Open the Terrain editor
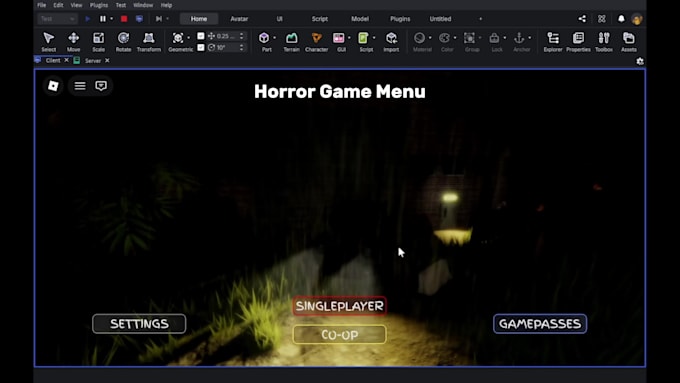This screenshot has height=383, width=680. [x=291, y=42]
